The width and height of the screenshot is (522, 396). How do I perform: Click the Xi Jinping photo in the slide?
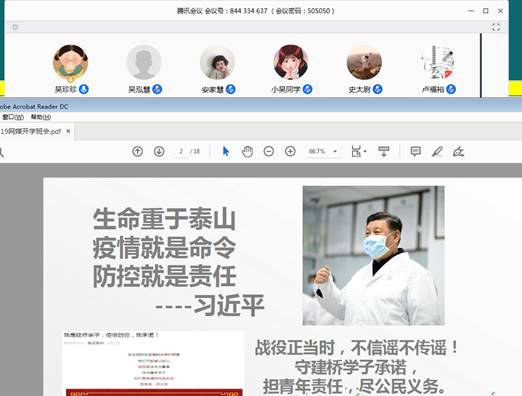click(x=373, y=255)
